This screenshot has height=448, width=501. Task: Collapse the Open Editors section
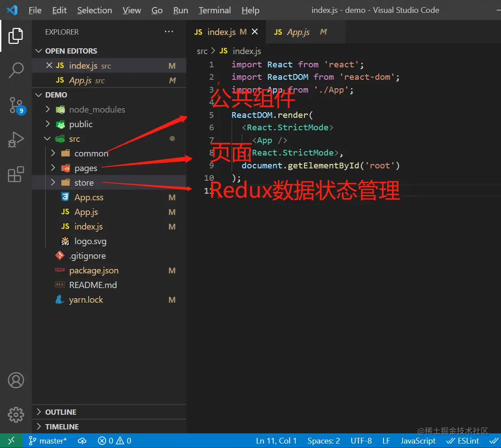pos(109,51)
